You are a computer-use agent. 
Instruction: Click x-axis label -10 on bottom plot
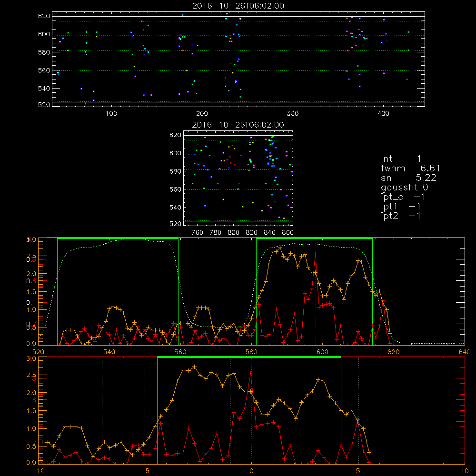click(x=38, y=471)
